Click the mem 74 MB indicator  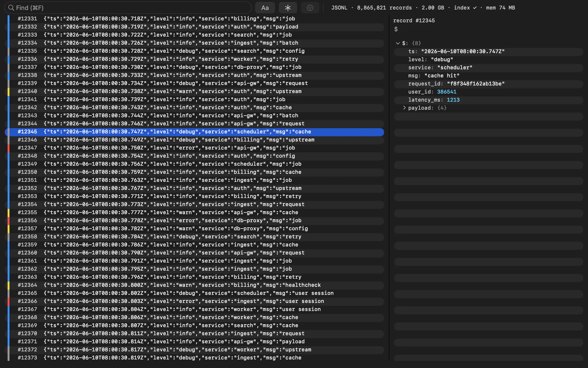(x=500, y=8)
